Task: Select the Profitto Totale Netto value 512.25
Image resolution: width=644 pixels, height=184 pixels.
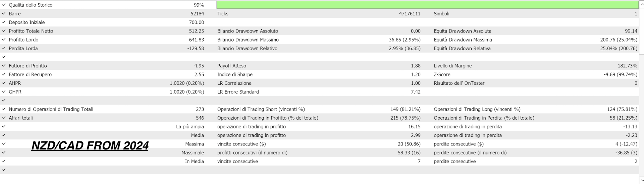Action: (196, 31)
